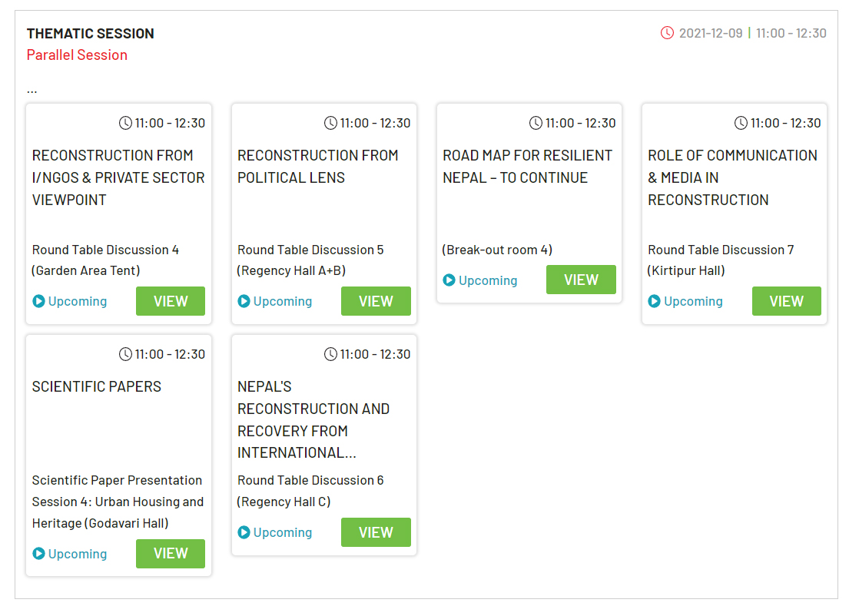
Task: Click the Thematic Session heading
Action: [91, 33]
